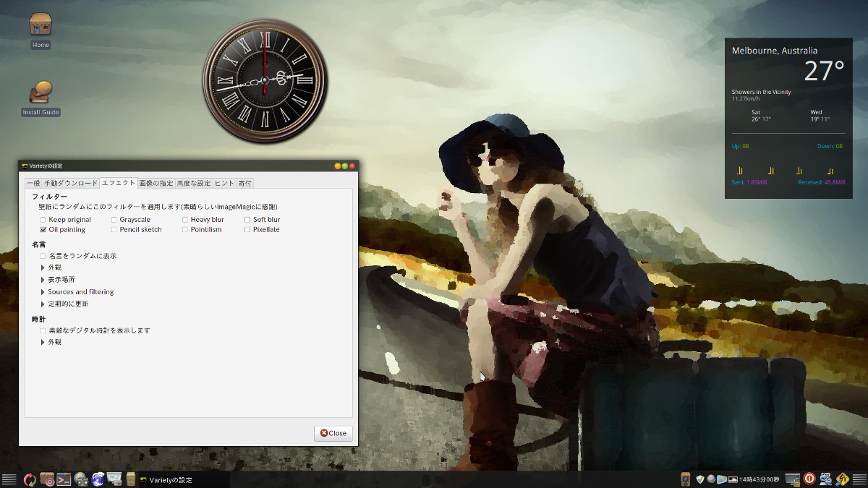Click the globe network tray icon
Screen dimensions: 868x488
pos(711,479)
